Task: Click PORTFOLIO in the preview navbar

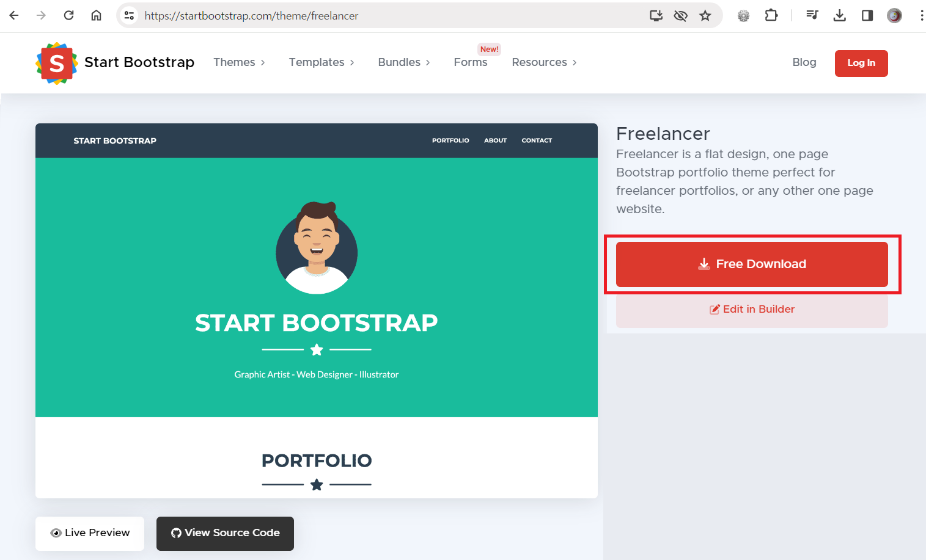Action: point(450,140)
